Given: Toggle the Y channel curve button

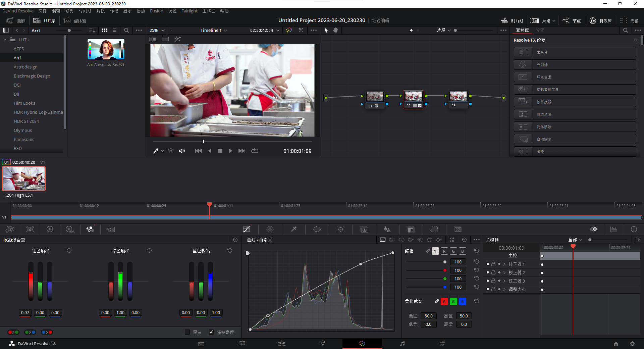Looking at the screenshot, I should (435, 251).
